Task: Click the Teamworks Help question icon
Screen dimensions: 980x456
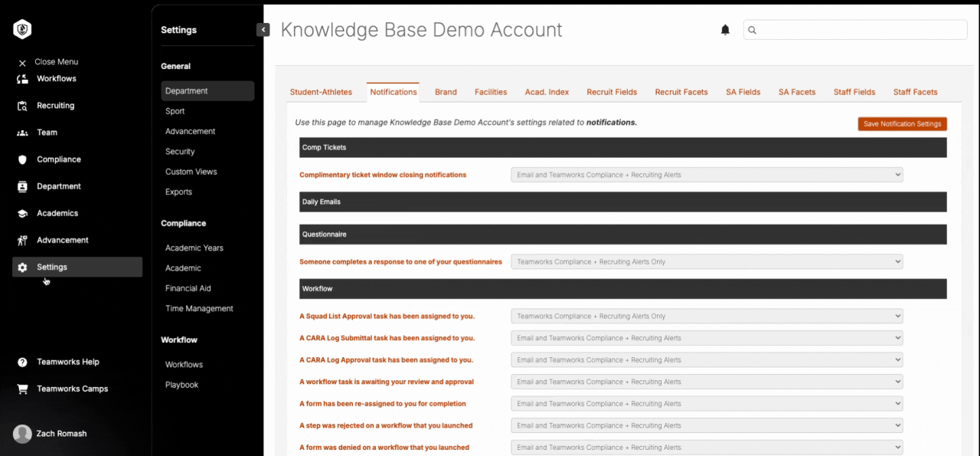Action: pos(22,362)
